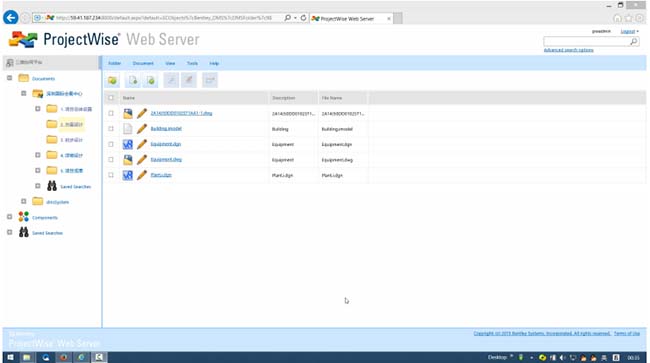Expand folder number 1 in the tree

38,109
